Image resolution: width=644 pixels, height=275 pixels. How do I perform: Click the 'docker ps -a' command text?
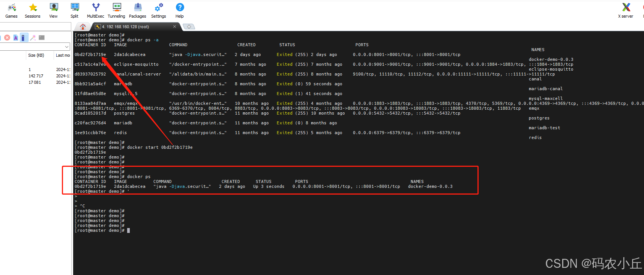click(x=143, y=40)
